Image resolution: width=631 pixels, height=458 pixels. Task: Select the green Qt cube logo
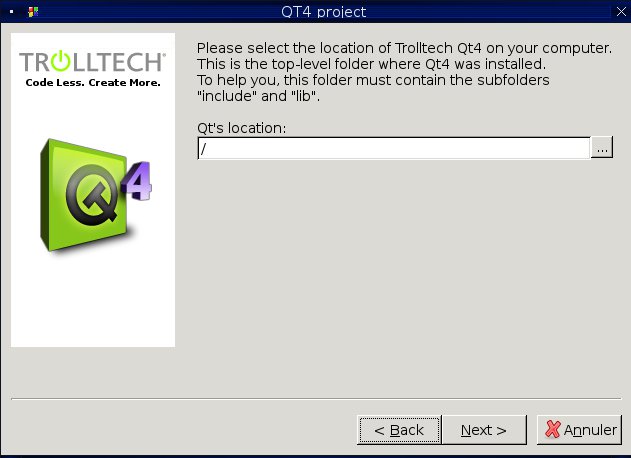(x=96, y=196)
